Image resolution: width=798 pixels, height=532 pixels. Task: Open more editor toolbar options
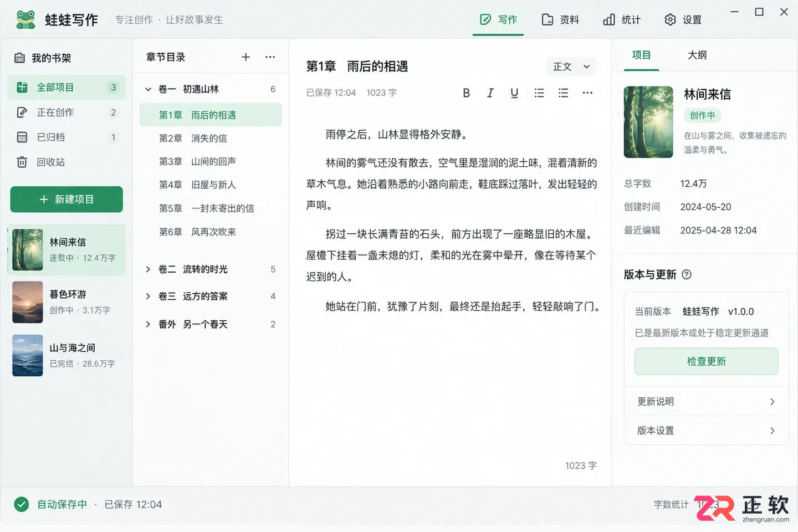587,93
